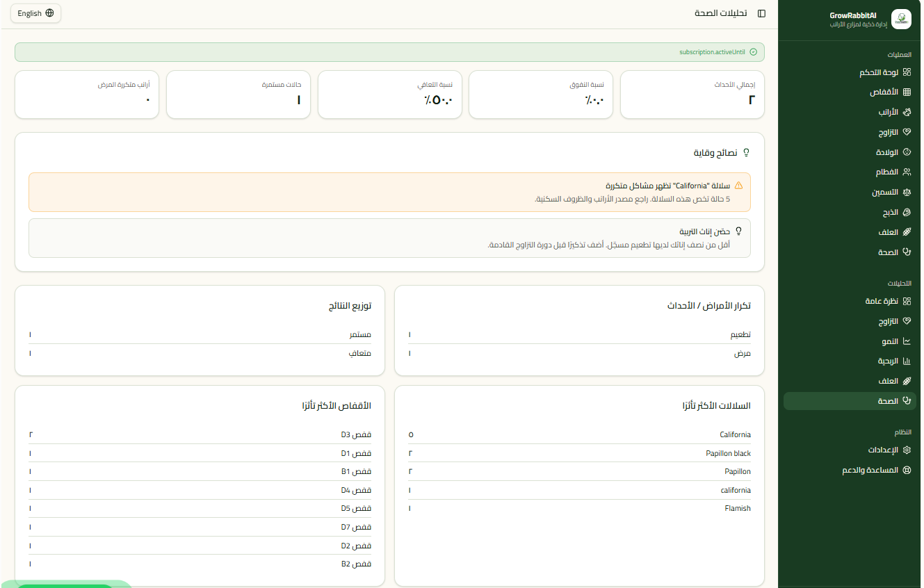Select التزاوج under التحليلات section
Viewport: 924px width, 588px height.
coord(850,322)
